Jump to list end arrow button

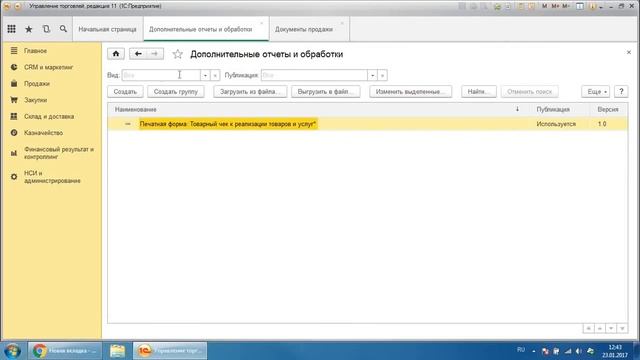pyautogui.click(x=622, y=328)
